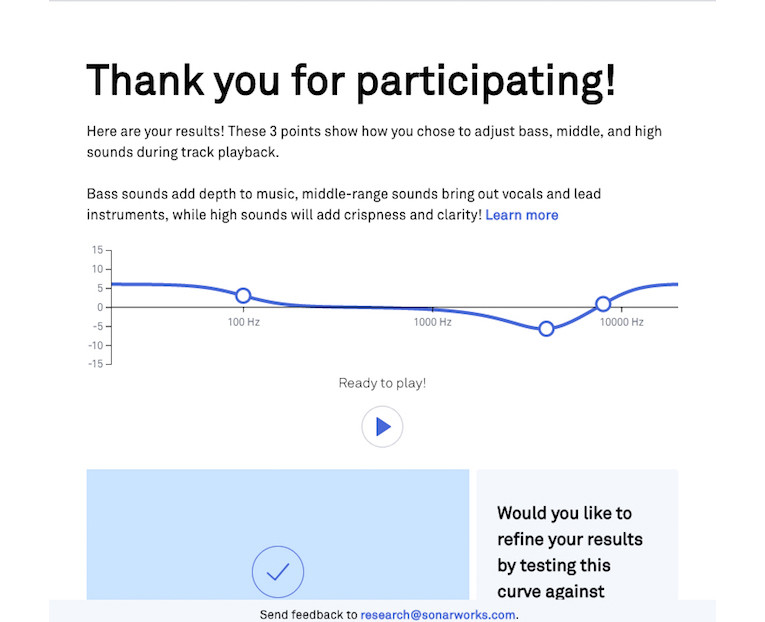Click the 0 label on the dB axis
The height and width of the screenshot is (622, 765).
(100, 307)
